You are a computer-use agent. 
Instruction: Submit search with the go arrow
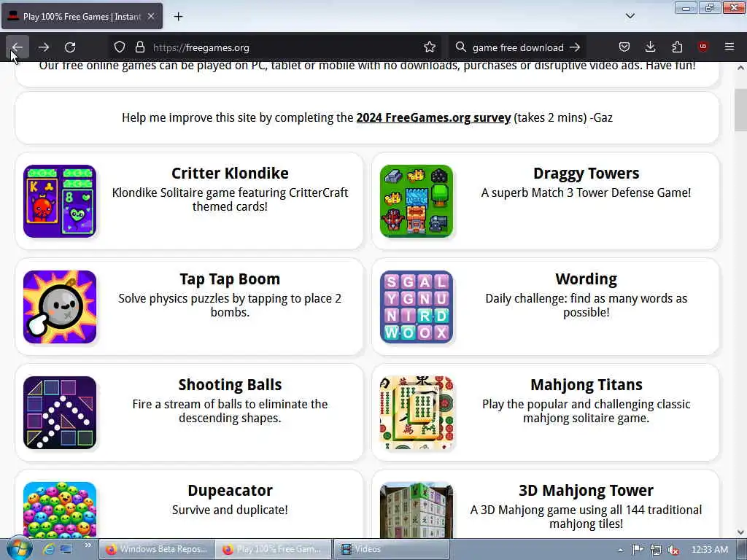[x=575, y=47]
